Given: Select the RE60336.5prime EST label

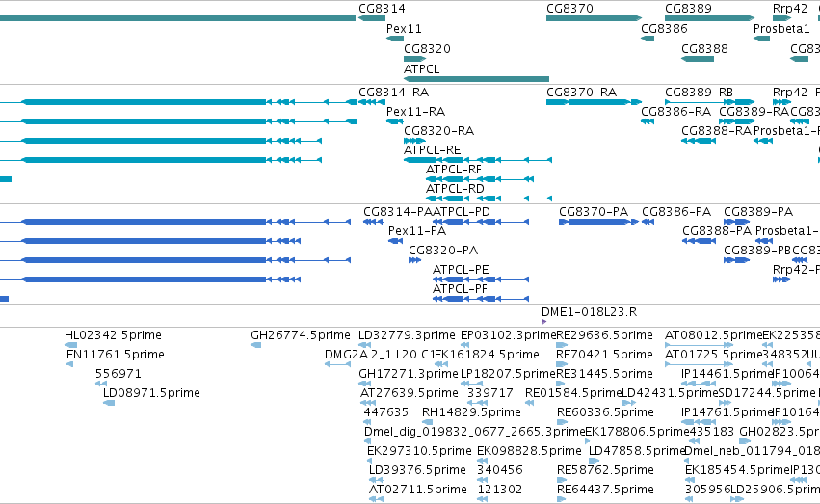Looking at the screenshot, I should (x=605, y=412).
